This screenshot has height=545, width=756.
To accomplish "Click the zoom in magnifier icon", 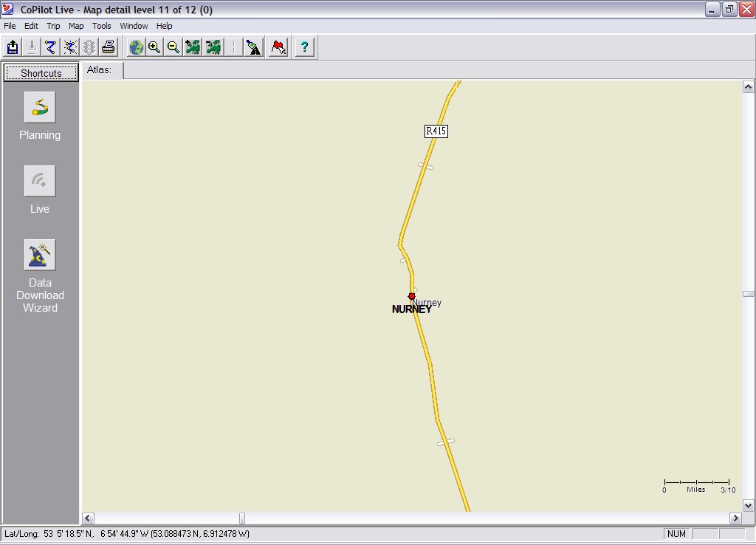I will (154, 47).
